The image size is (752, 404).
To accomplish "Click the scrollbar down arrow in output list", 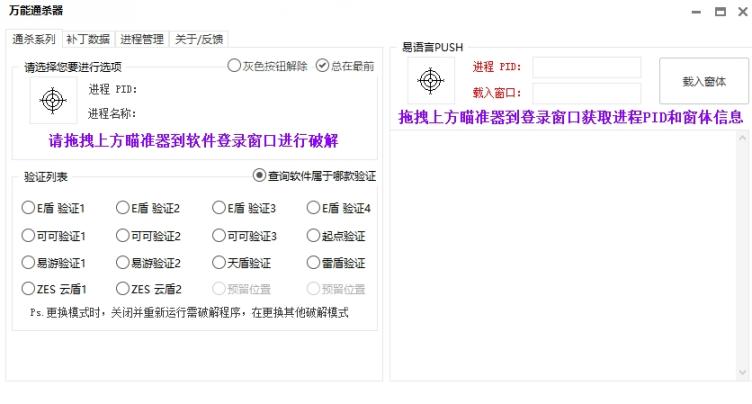I will coord(742,372).
